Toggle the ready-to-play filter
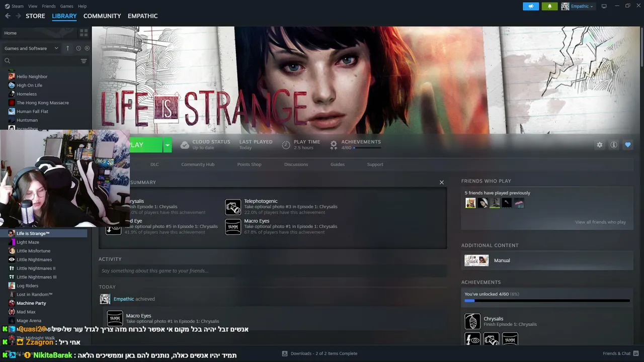 [x=87, y=48]
